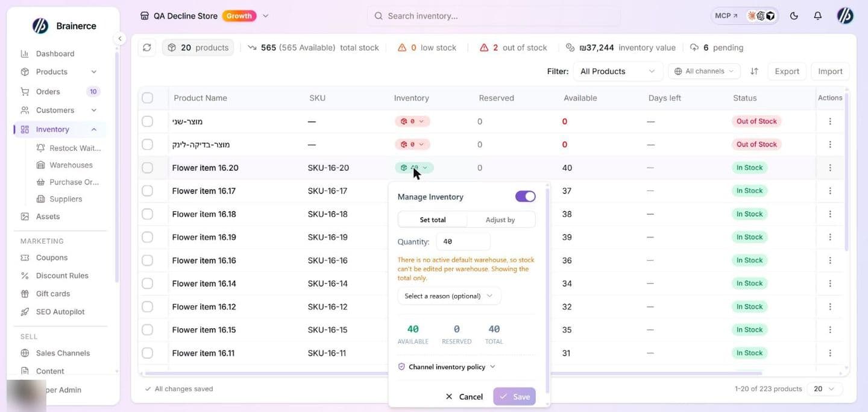Open Warehouses in the sidebar
The height and width of the screenshot is (412, 868).
71,165
